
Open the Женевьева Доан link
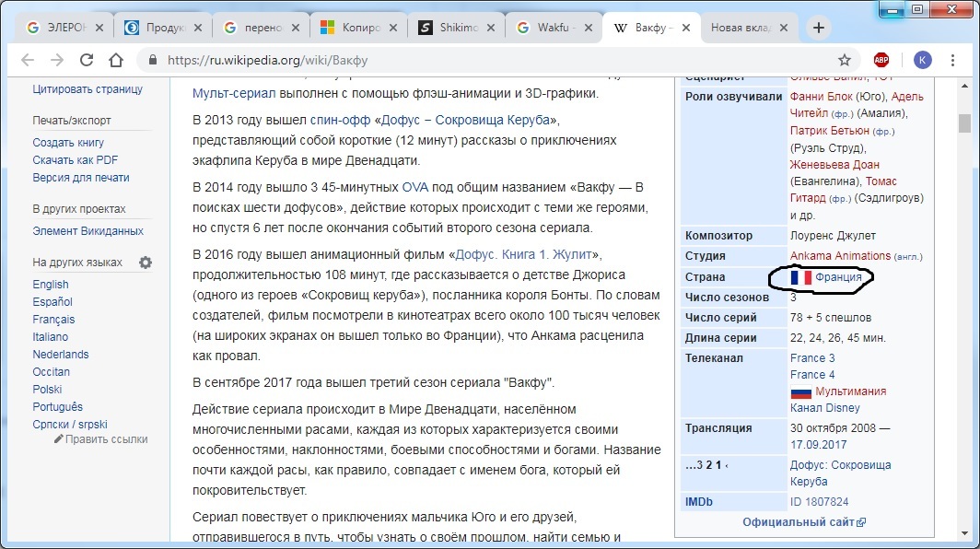(x=834, y=165)
